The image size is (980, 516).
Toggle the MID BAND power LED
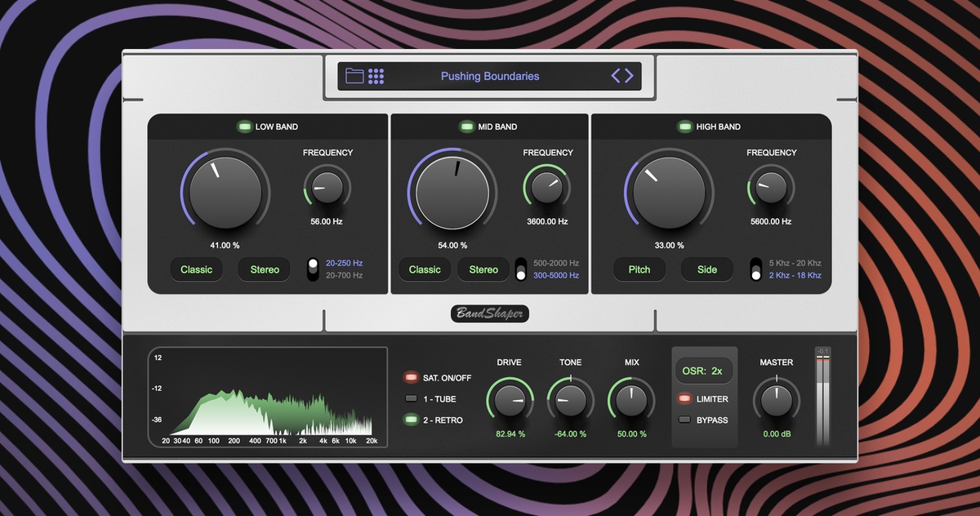tap(465, 127)
